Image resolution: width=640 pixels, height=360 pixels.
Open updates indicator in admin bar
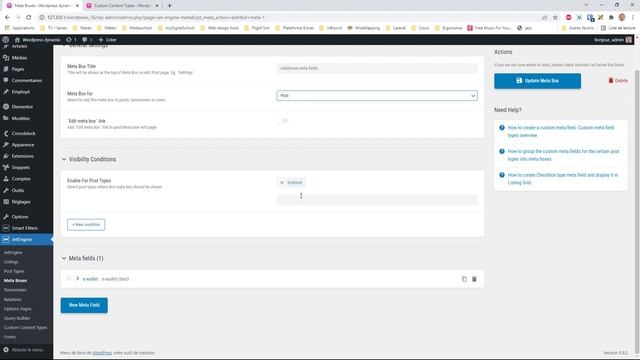[x=71, y=40]
